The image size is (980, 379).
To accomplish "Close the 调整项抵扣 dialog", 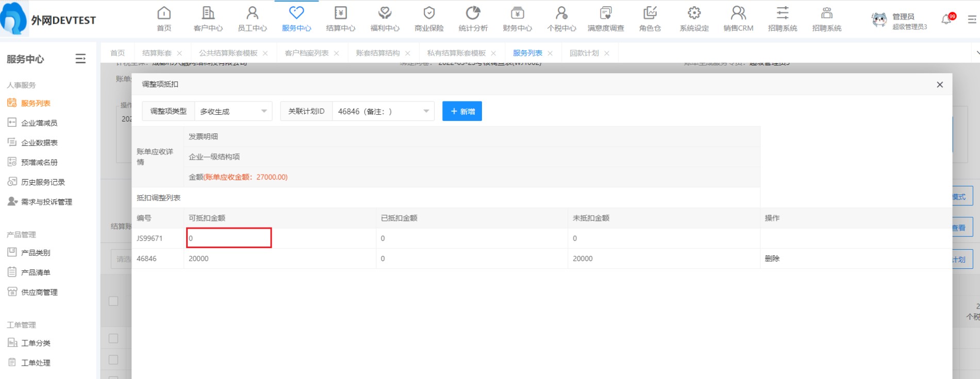I will click(x=939, y=84).
